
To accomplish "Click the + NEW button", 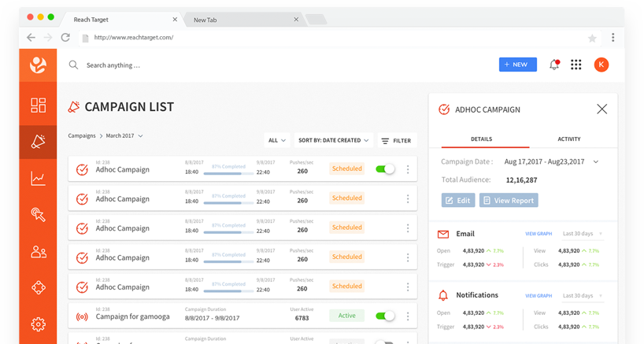I will coord(517,65).
